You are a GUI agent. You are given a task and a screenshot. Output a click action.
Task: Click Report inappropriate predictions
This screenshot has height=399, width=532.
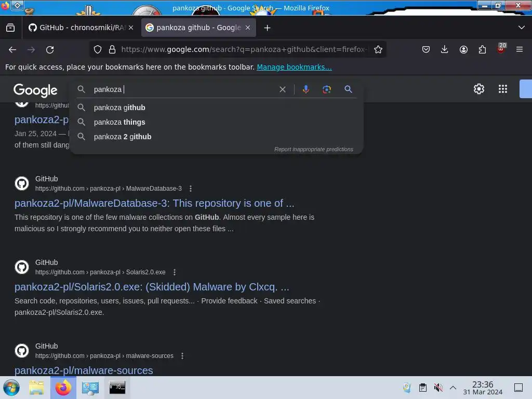pyautogui.click(x=313, y=149)
